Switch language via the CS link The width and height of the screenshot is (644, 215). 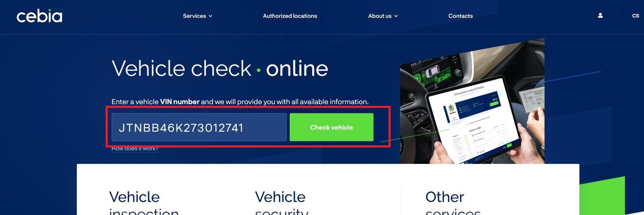point(635,16)
